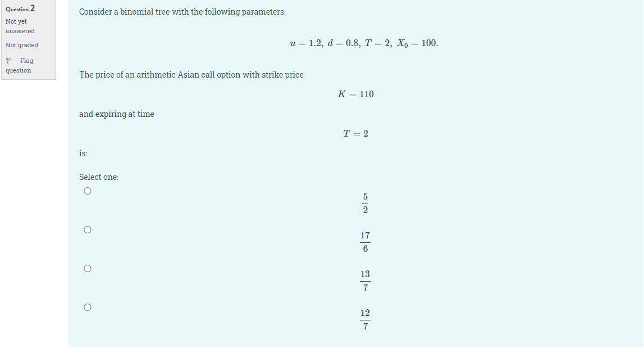644x348 pixels.
Task: Click the T = 2 expiry formula
Action: pos(354,133)
